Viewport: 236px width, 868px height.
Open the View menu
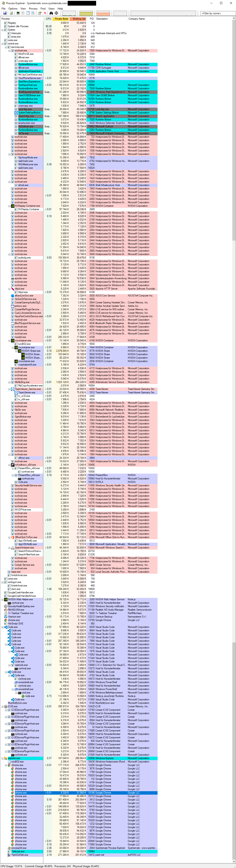coord(23,8)
